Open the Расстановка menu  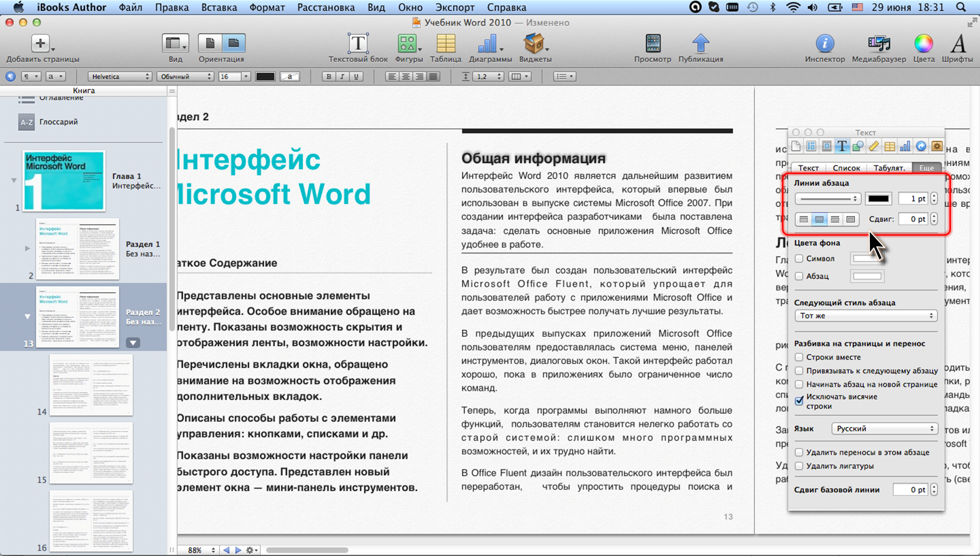pyautogui.click(x=326, y=7)
